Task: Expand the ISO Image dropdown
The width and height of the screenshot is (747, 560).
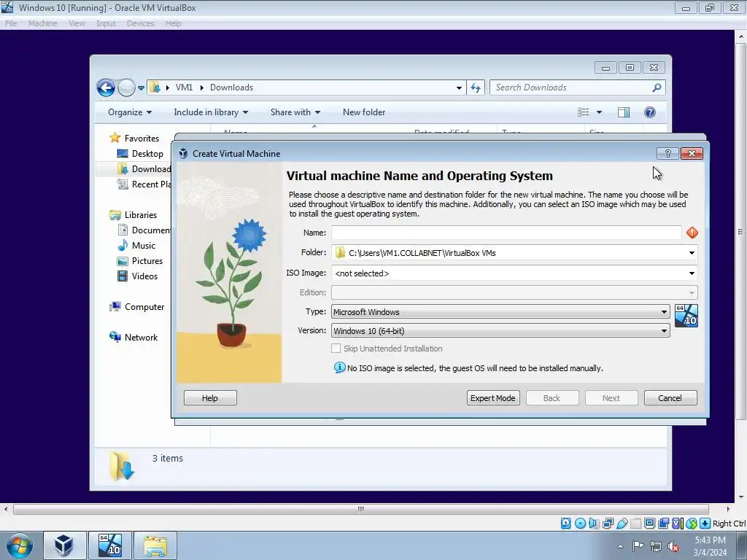Action: (692, 273)
